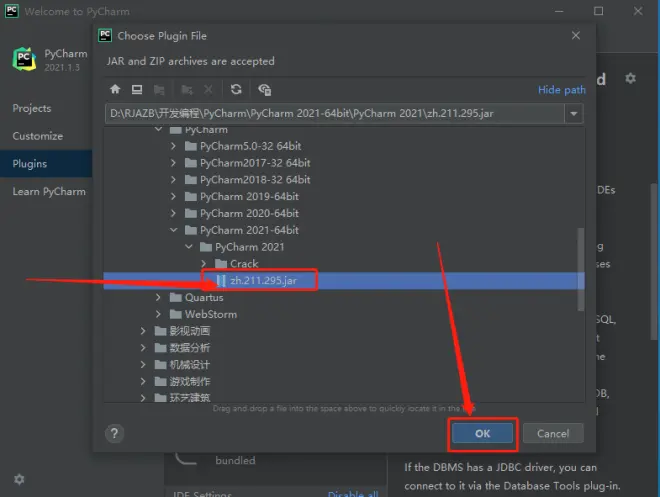This screenshot has height=497, width=660.
Task: Expand the WebStorm folder
Action: point(158,314)
